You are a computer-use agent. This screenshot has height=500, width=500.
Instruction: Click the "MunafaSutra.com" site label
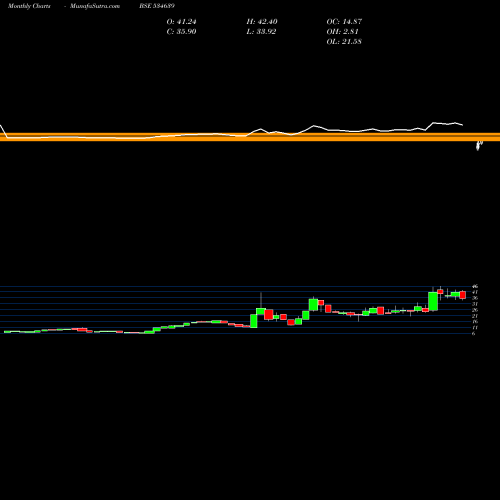click(95, 6)
